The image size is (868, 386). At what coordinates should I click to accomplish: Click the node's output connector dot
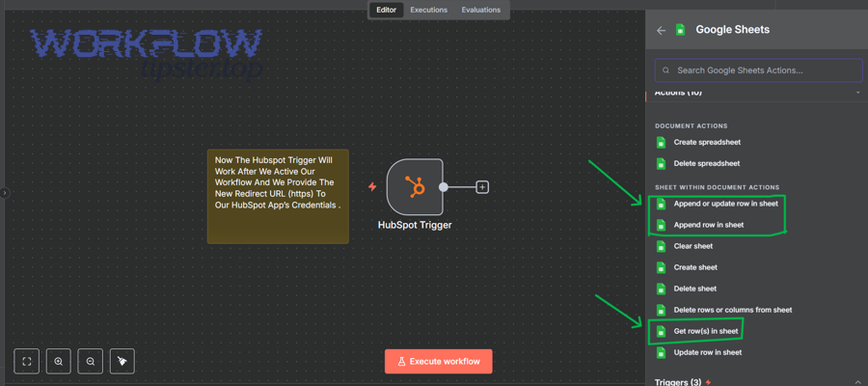(x=444, y=187)
